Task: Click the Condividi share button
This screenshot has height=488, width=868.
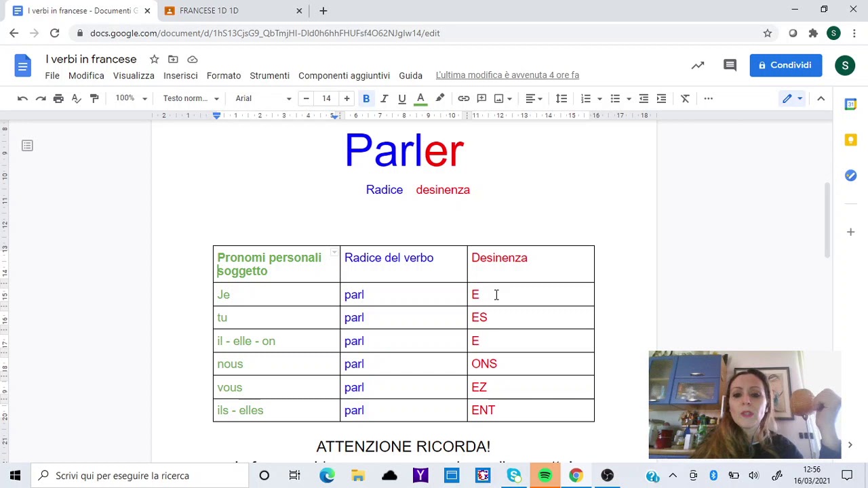Action: click(786, 65)
